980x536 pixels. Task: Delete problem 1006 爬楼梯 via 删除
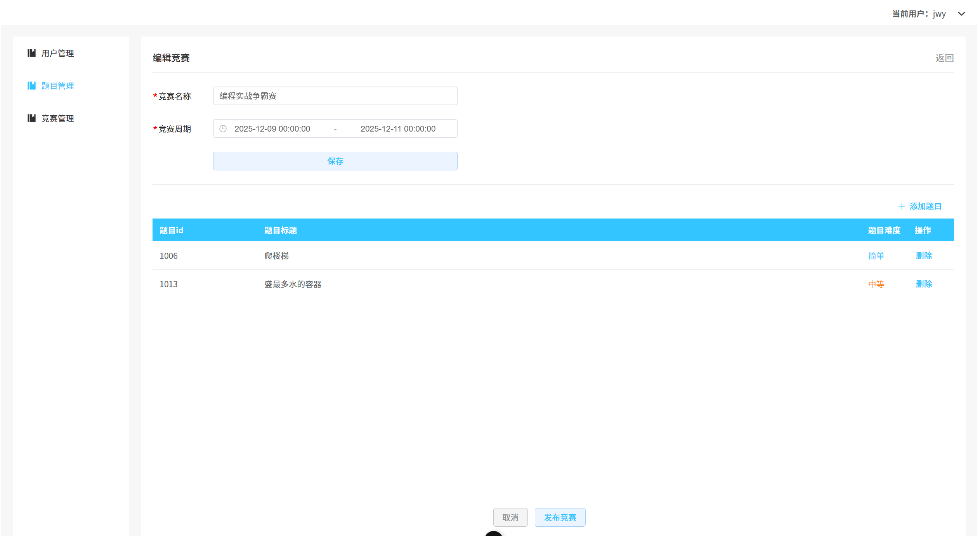924,255
